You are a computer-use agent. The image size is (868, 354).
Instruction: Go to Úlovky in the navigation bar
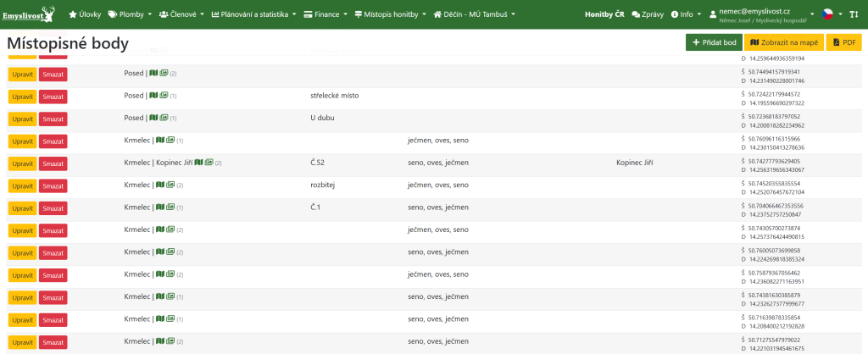85,14
